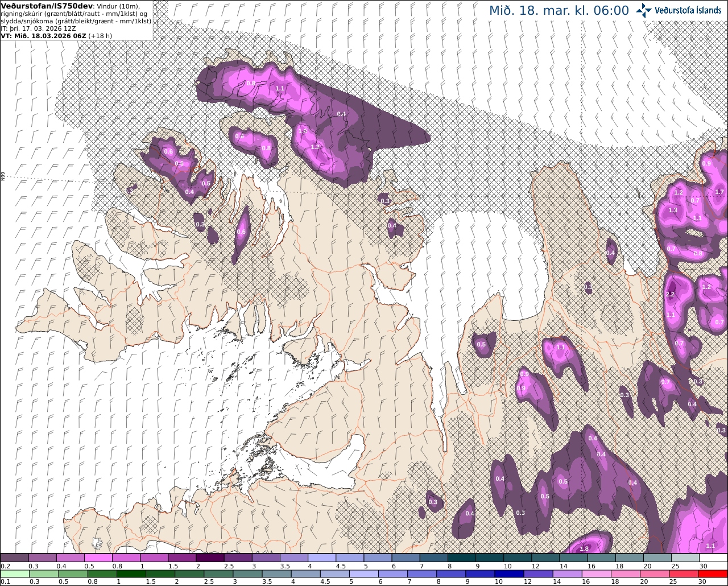Pick the pale green 0.1 rain scale swatch
Screen dimensions: 728x586
[14, 573]
